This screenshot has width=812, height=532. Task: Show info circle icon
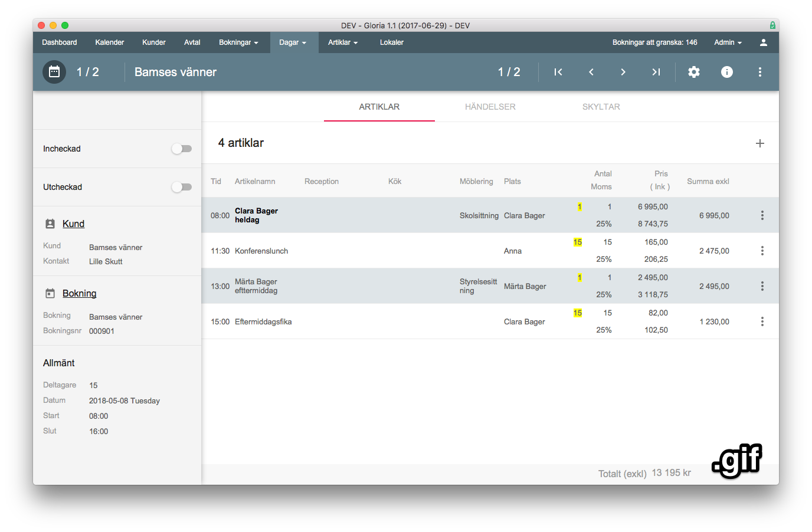click(727, 72)
